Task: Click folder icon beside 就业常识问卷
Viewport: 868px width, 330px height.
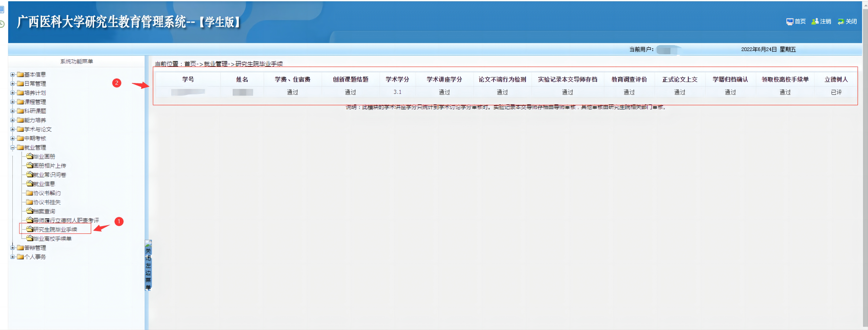Action: 30,174
